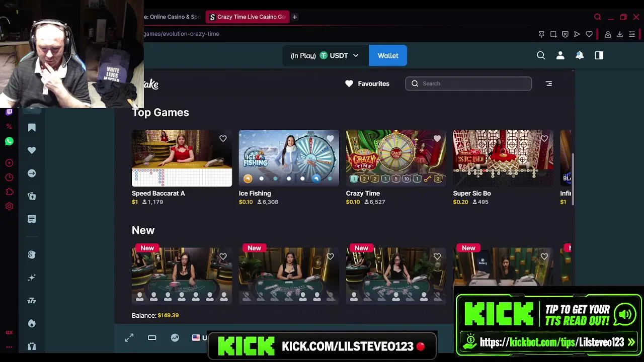Switch to the Online Casino & Sports tab
Image resolution: width=644 pixels, height=362 pixels.
pos(174,17)
